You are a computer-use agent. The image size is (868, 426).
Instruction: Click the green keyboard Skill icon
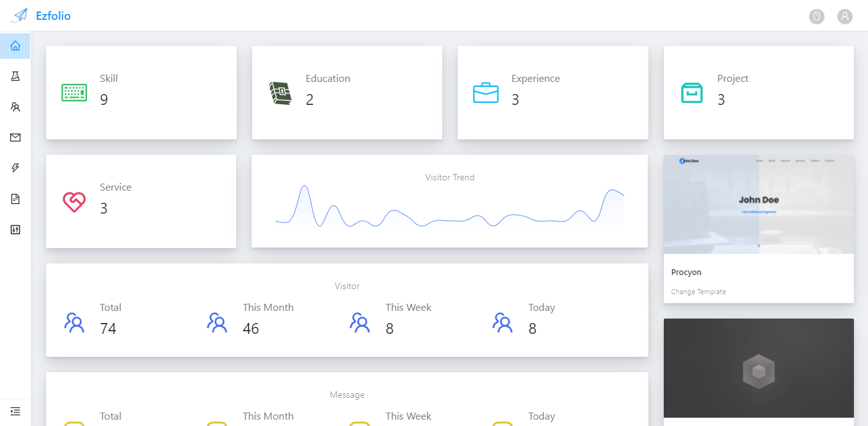(x=74, y=93)
